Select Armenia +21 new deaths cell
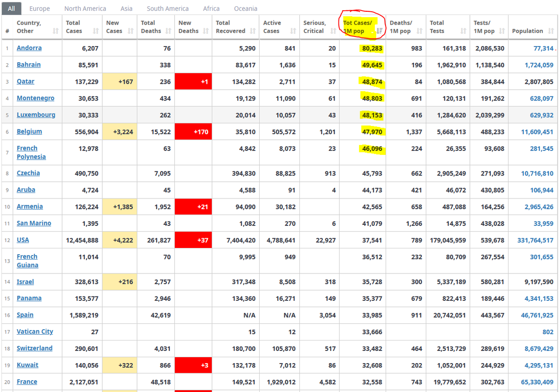This screenshot has width=560, height=392. click(193, 207)
